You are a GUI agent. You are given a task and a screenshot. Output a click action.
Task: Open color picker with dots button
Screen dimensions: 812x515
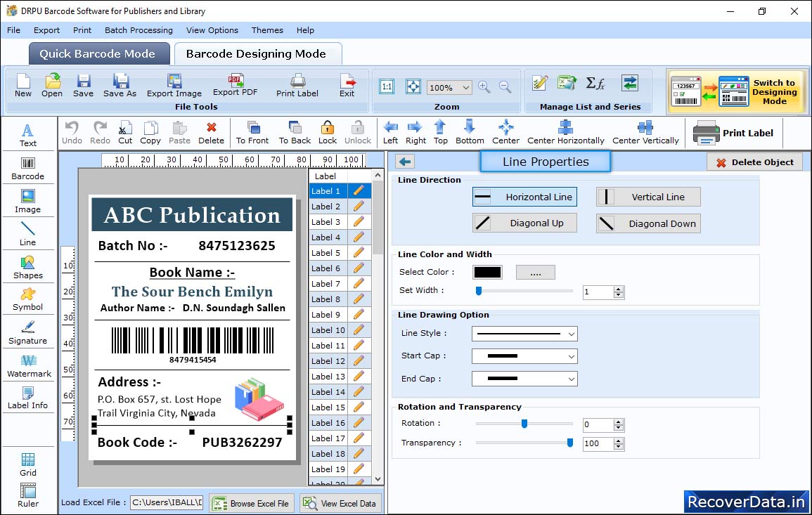[536, 272]
